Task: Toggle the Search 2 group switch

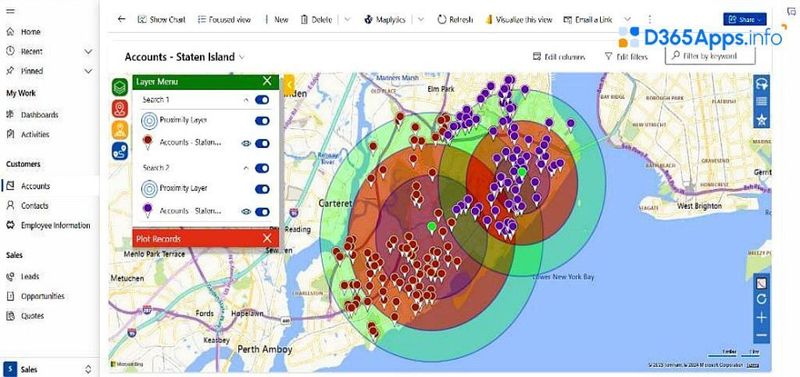Action: [x=262, y=168]
